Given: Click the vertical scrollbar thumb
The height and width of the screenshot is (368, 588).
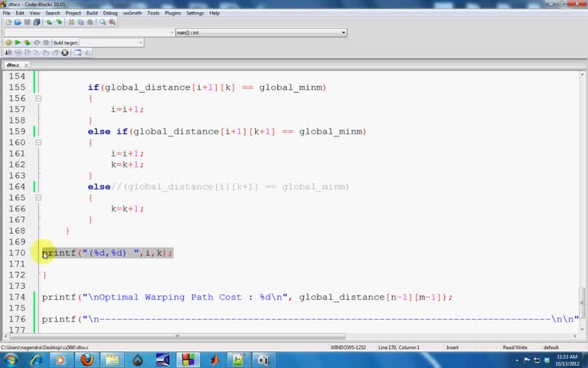Looking at the screenshot, I should [x=582, y=303].
